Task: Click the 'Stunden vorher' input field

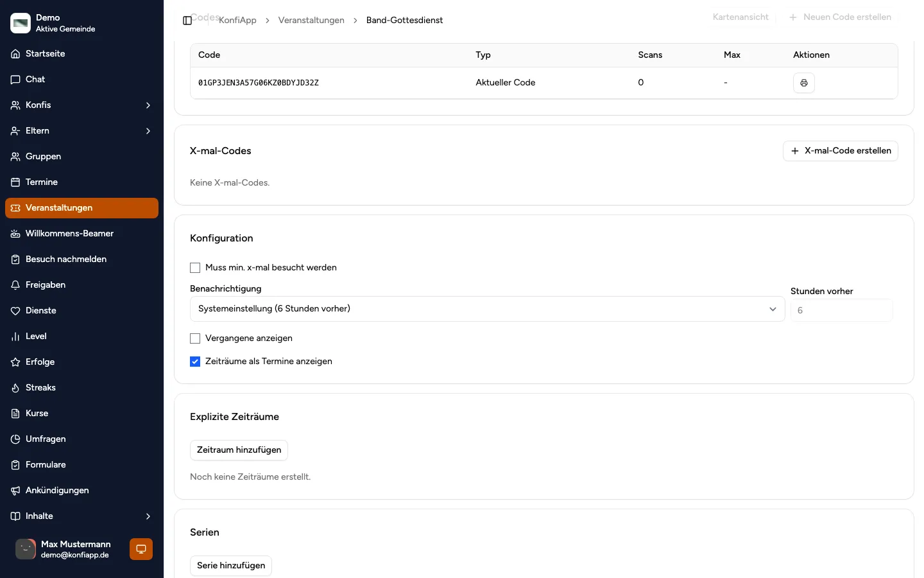Action: [841, 310]
